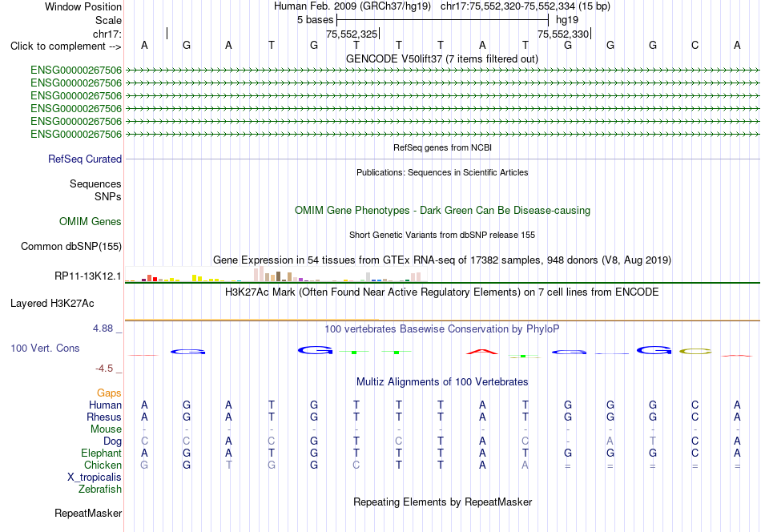Click 'Short Genetic Variants from dbSNP release 155' title
761x532 pixels.
442,235
